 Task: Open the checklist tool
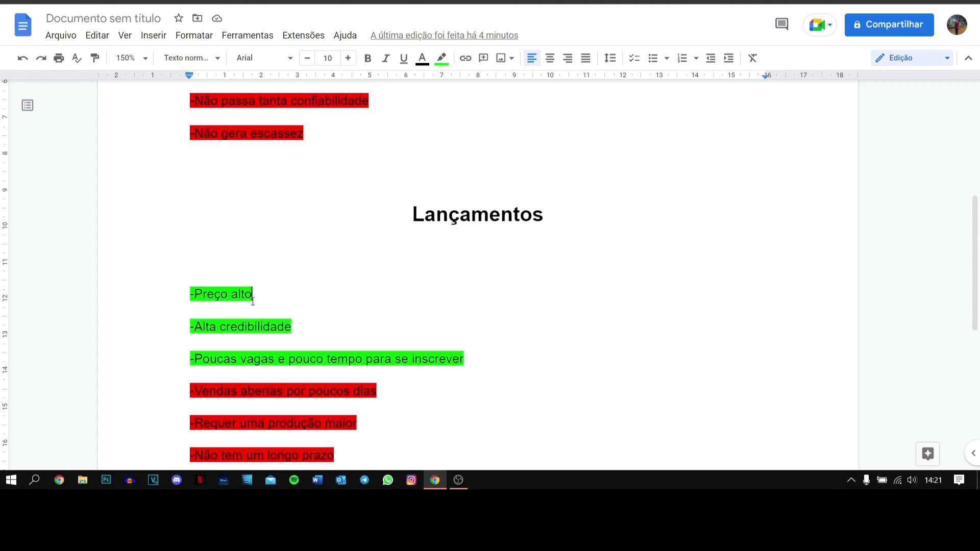pos(634,58)
